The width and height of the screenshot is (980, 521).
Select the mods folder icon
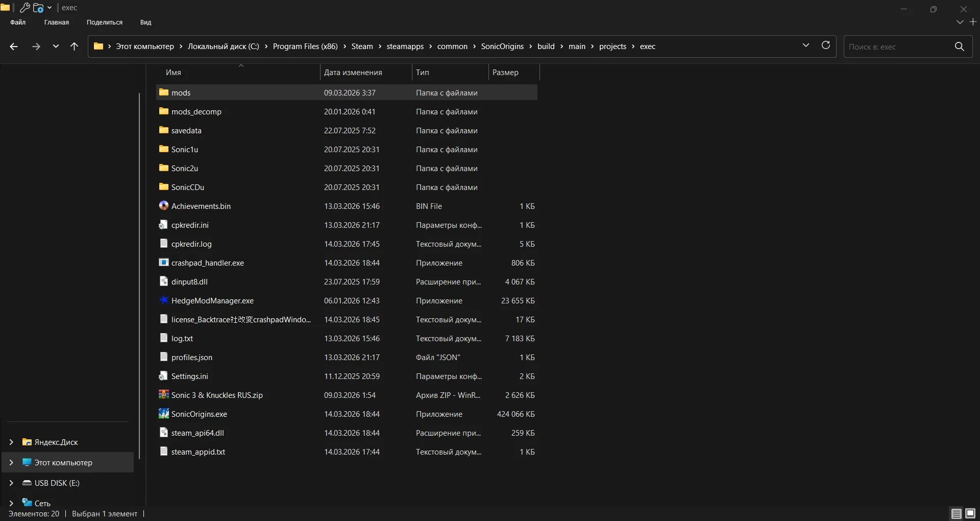(164, 92)
